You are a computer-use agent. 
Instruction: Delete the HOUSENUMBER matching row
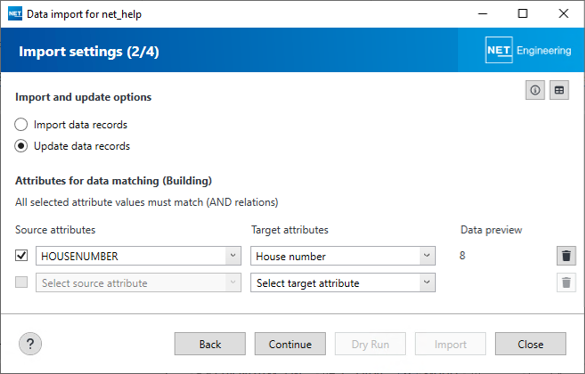click(566, 256)
